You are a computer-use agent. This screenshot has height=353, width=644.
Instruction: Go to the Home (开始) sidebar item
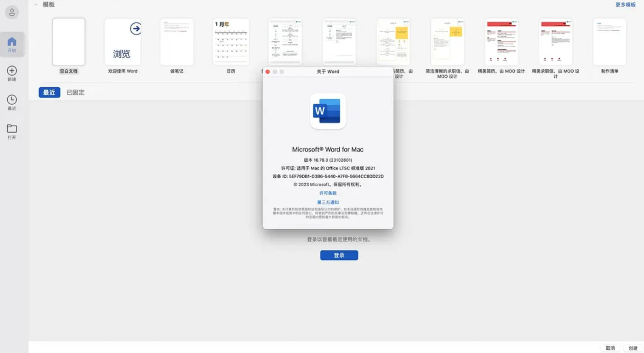12,44
